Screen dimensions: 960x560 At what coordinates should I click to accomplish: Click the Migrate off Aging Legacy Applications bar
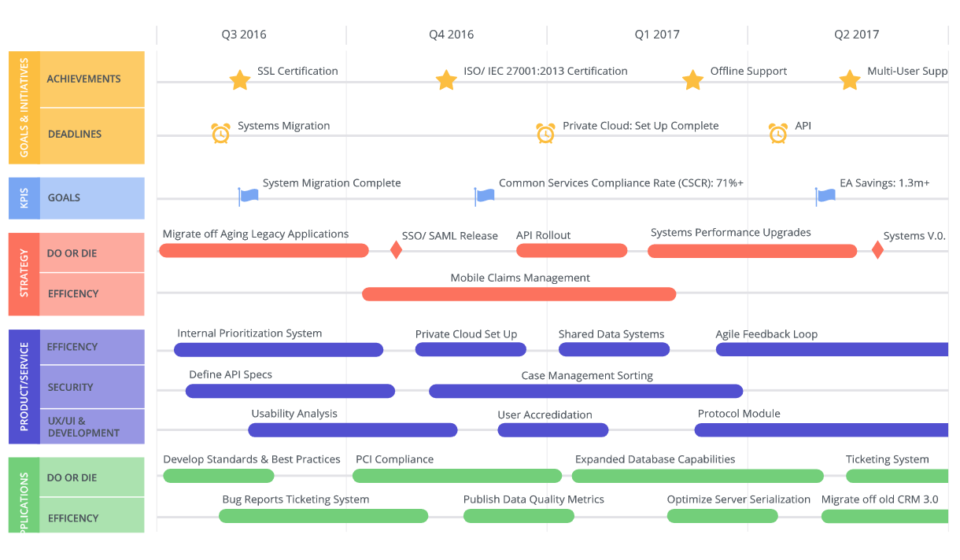(264, 251)
